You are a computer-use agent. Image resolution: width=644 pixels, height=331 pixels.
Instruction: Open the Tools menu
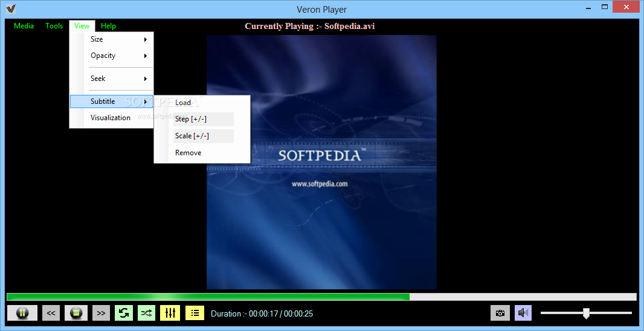pyautogui.click(x=54, y=26)
